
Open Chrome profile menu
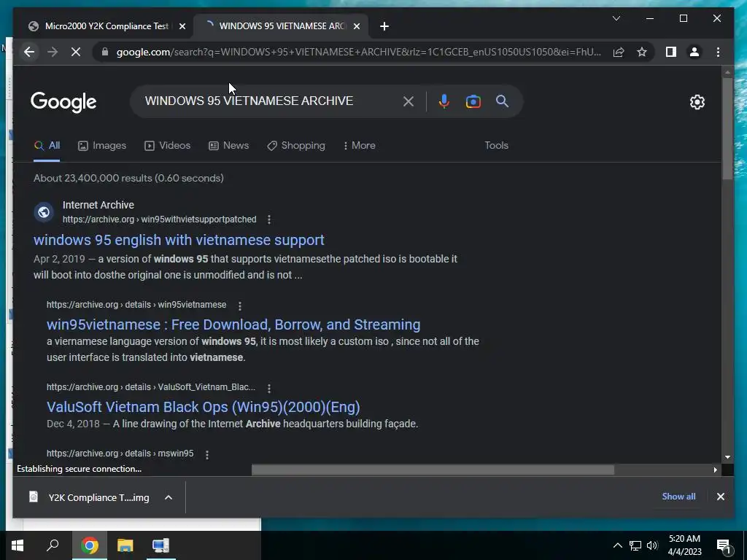pos(694,52)
